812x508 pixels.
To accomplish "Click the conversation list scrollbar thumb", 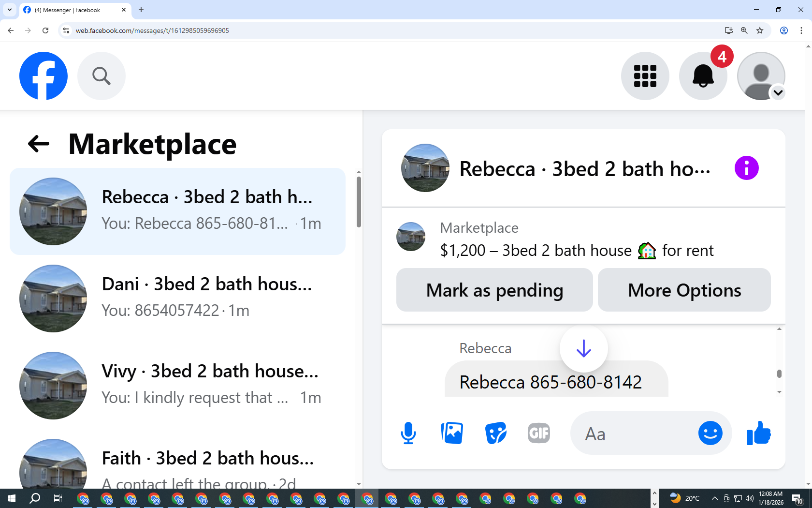I will pos(359,202).
